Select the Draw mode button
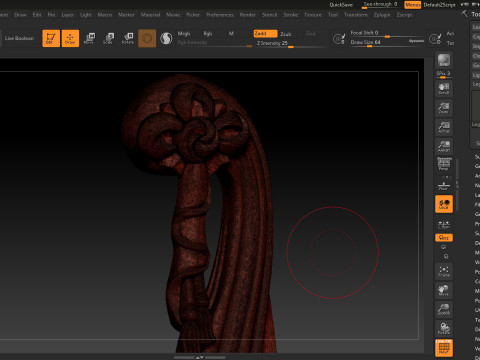 pos(70,38)
